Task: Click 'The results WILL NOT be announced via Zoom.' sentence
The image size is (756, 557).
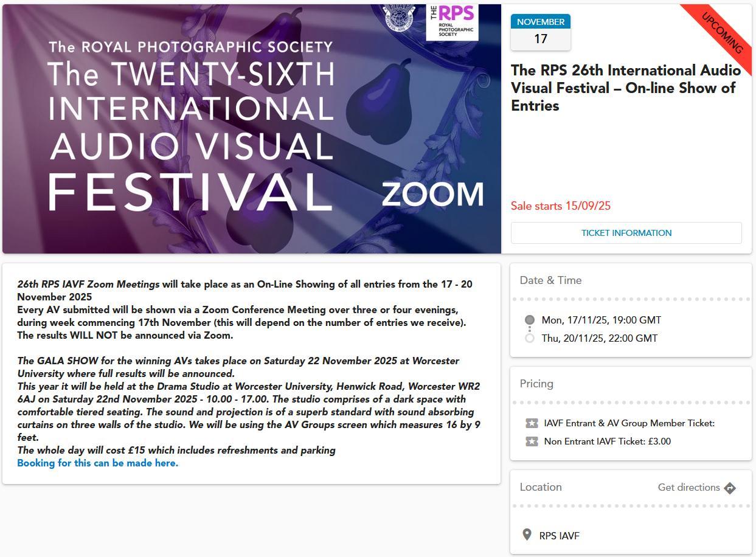Action: (125, 335)
